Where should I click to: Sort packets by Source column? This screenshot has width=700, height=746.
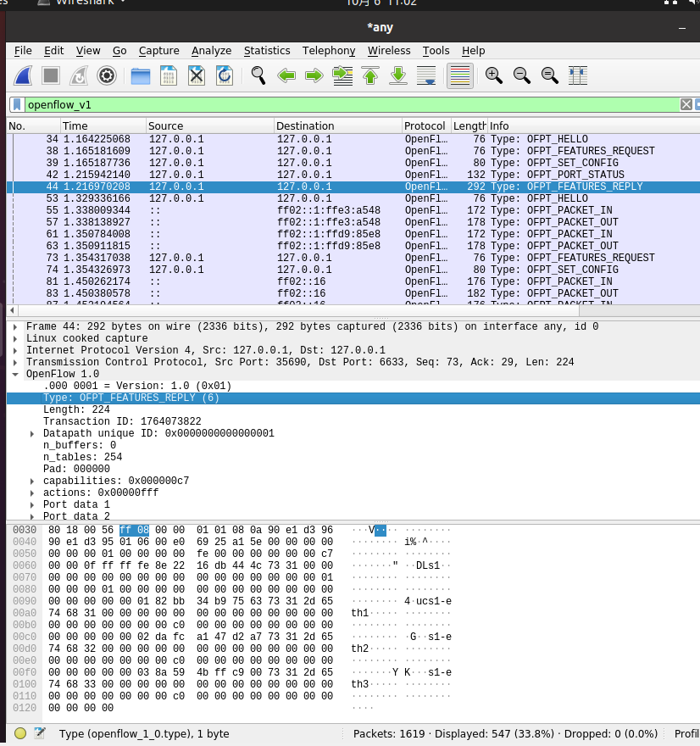click(210, 126)
